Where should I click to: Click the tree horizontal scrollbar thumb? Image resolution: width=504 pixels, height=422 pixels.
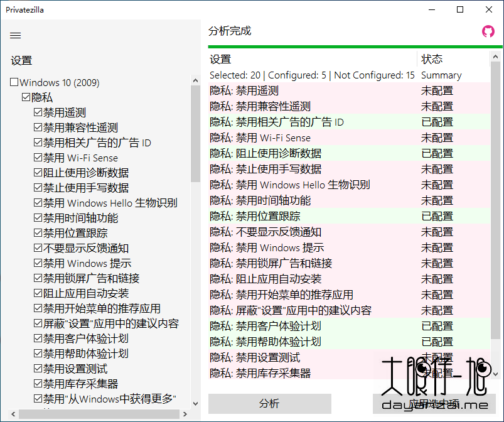point(99,414)
